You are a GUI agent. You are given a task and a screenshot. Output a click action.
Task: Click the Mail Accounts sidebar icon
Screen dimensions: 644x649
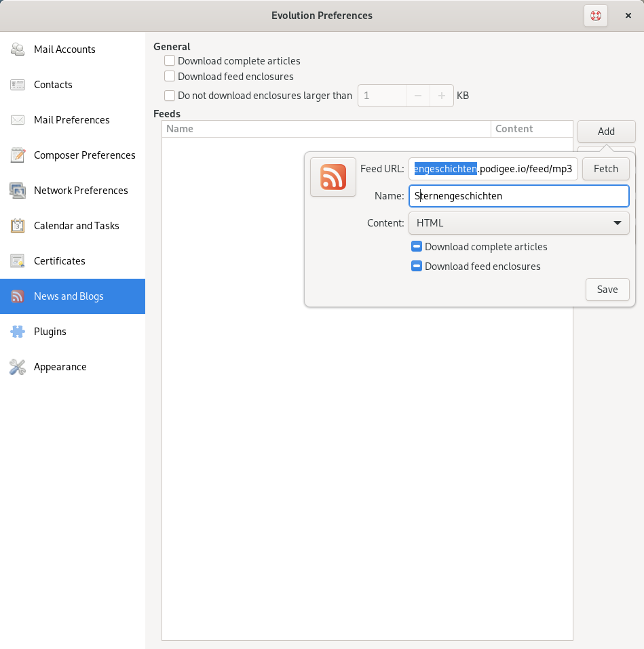18,50
